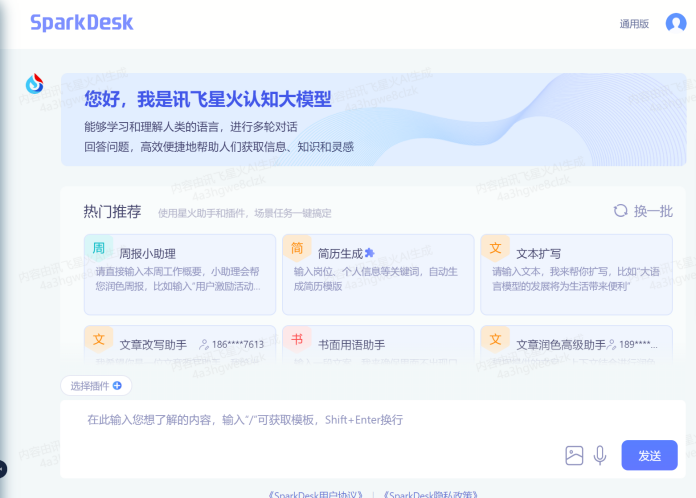Click the microphone voice input icon
696x498 pixels.
(600, 456)
